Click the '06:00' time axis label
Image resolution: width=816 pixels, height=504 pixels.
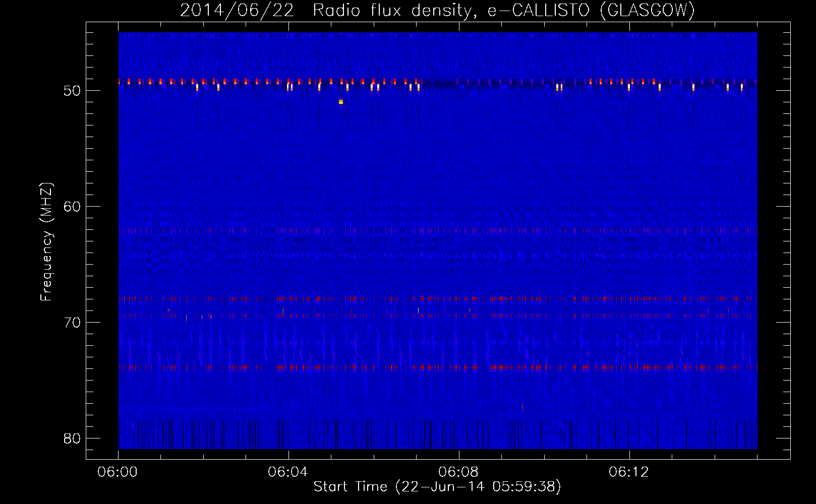pyautogui.click(x=118, y=472)
